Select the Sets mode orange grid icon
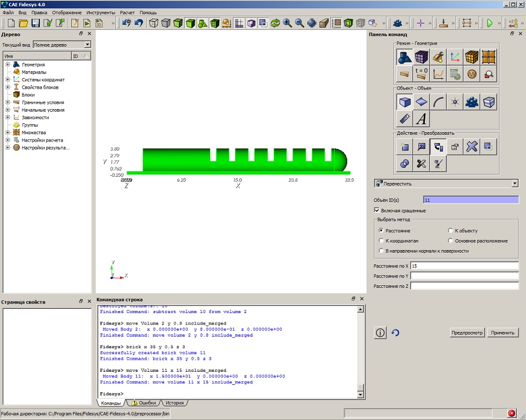The height and width of the screenshot is (420, 526). click(x=488, y=57)
